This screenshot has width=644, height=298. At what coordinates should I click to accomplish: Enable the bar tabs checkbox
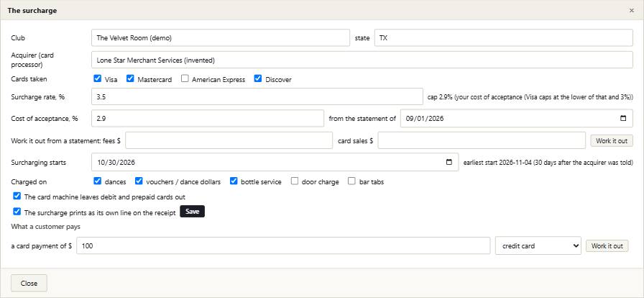pos(352,181)
